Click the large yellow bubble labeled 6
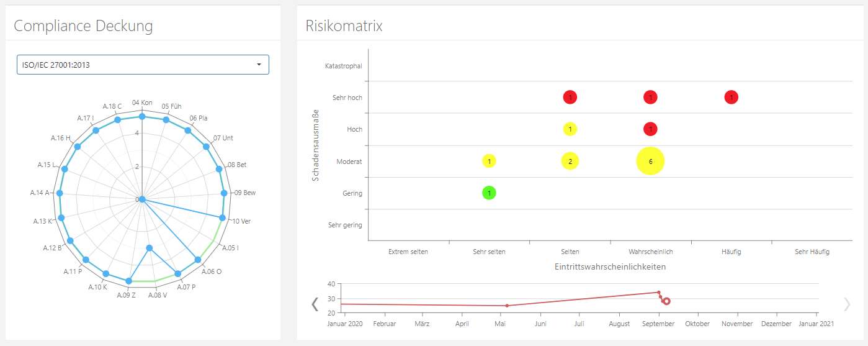The height and width of the screenshot is (346, 868). (650, 162)
